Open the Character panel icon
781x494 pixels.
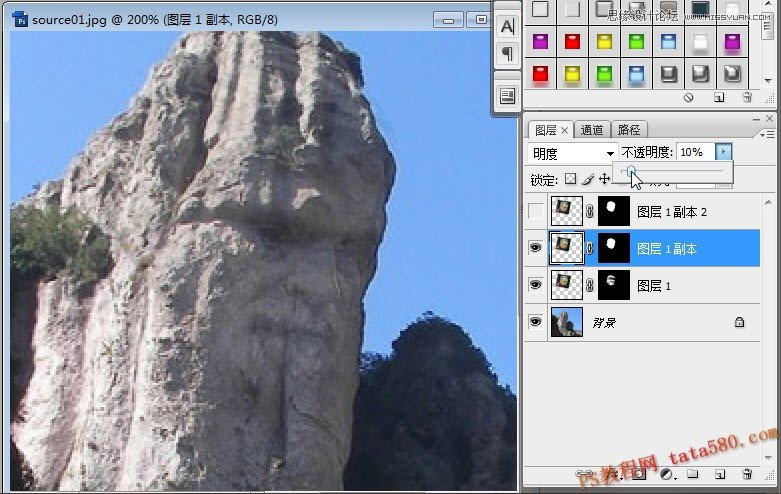[507, 25]
